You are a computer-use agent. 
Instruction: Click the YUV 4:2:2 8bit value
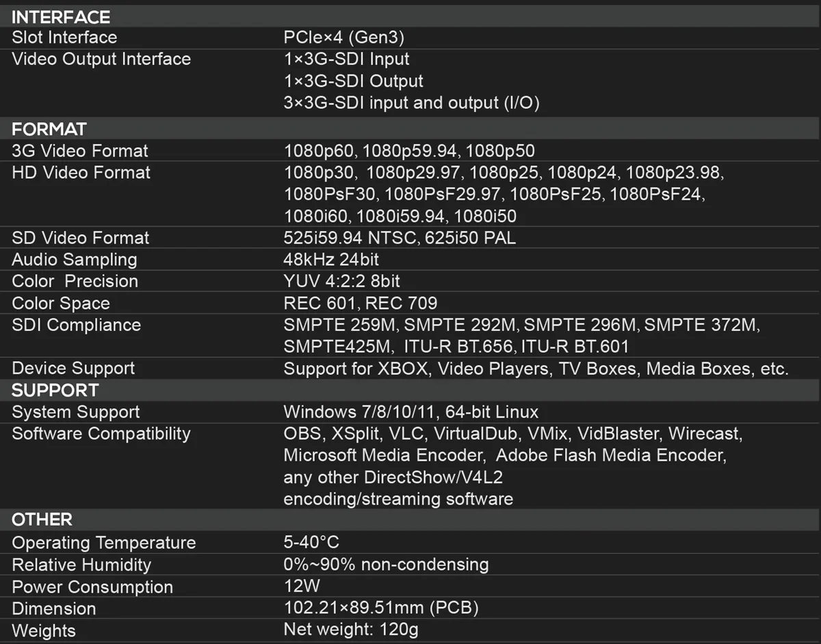[x=342, y=282]
